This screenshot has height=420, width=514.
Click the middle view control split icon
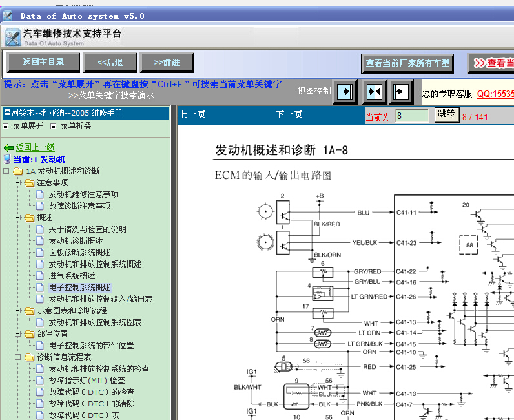[x=374, y=92]
